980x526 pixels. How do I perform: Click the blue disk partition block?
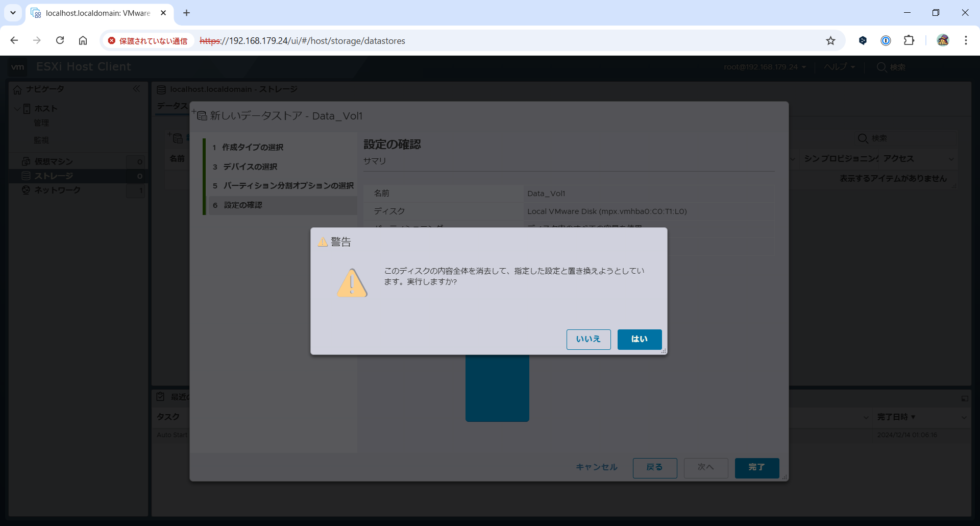click(497, 388)
